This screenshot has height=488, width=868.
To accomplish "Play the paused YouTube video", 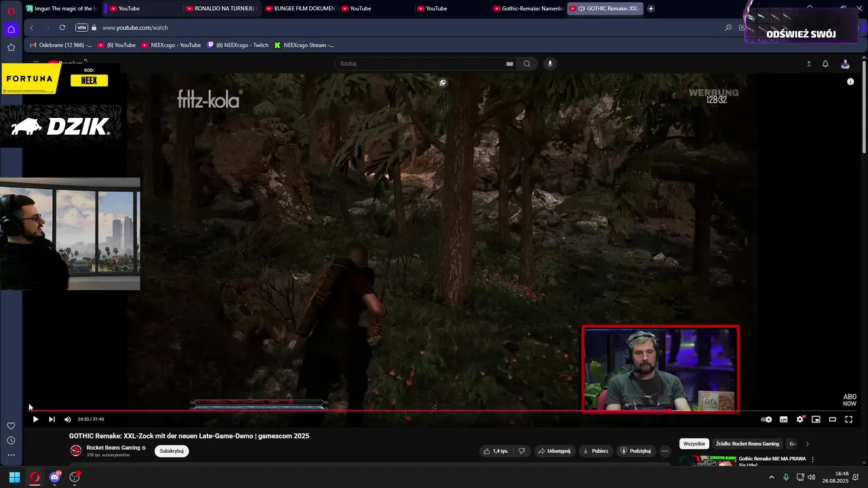I will [x=35, y=420].
